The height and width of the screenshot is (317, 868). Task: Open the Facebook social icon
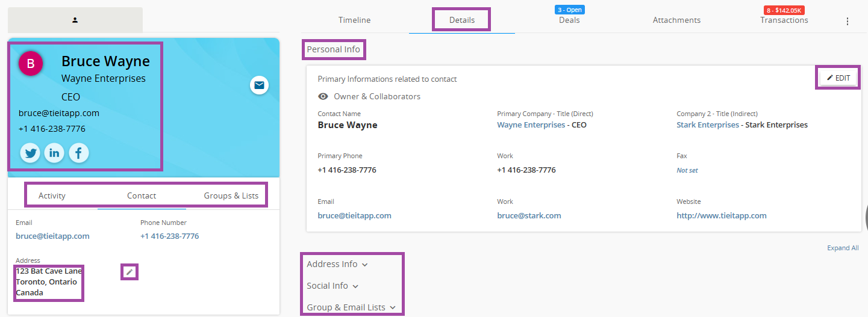79,153
